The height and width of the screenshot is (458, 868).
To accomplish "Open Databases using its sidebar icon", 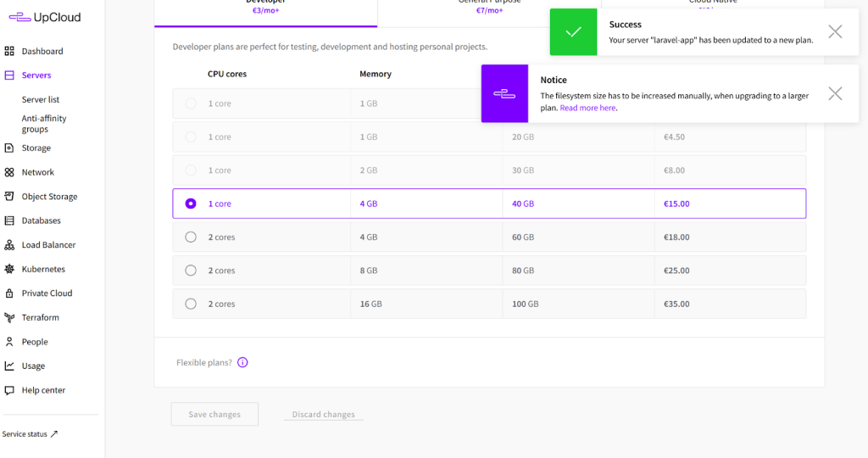I will tap(9, 221).
